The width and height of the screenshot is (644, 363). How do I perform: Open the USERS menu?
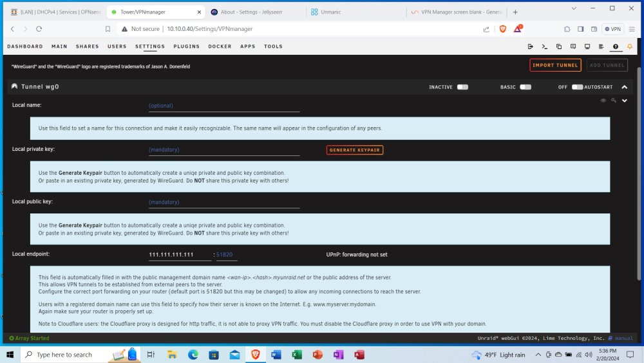coord(117,46)
